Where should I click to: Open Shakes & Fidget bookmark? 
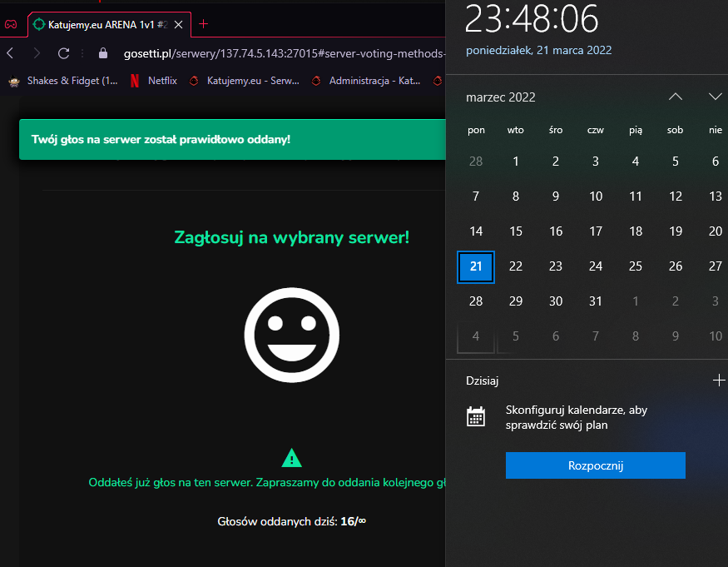(63, 81)
